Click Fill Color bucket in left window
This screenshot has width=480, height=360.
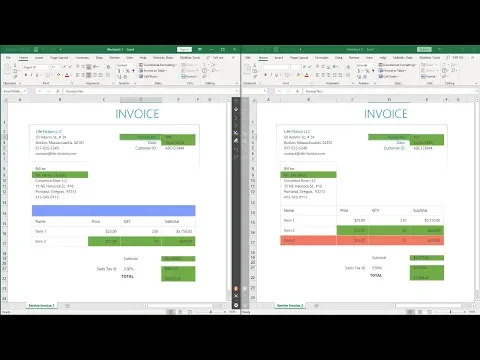58,75
